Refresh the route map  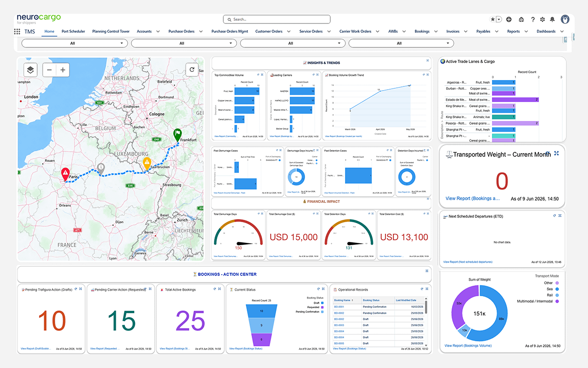pyautogui.click(x=192, y=70)
